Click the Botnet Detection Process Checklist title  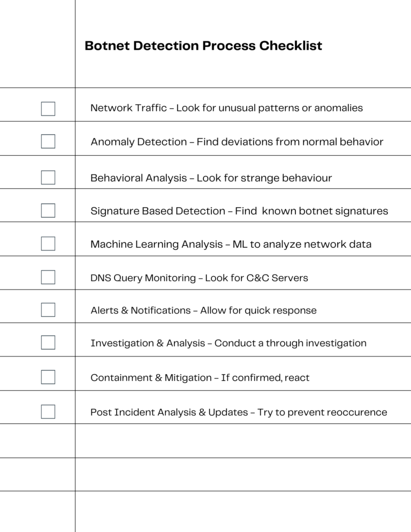(x=203, y=46)
